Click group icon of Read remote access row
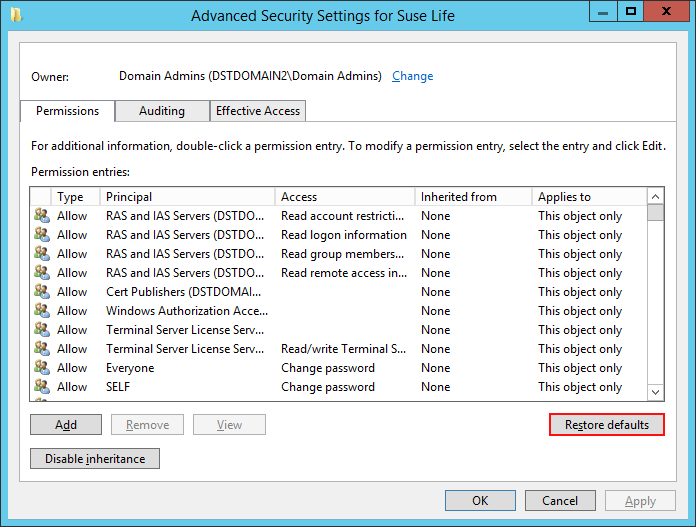This screenshot has width=696, height=527. click(x=42, y=273)
